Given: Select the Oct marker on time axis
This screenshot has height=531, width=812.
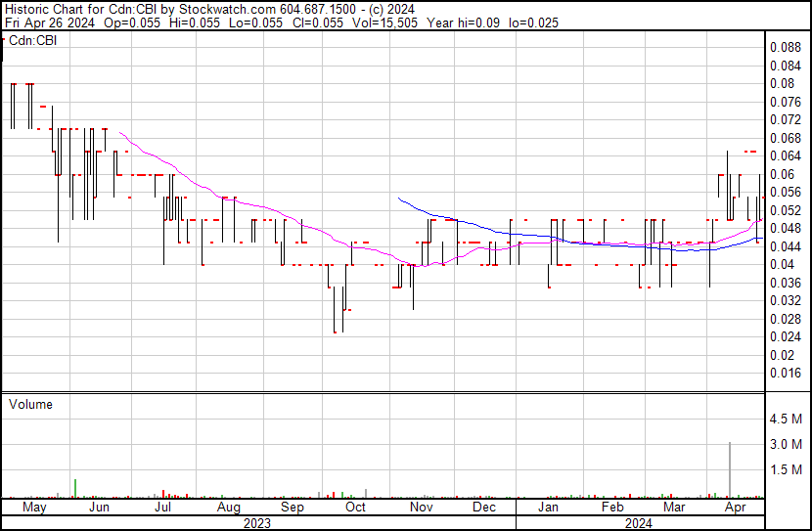Looking at the screenshot, I should click(356, 509).
